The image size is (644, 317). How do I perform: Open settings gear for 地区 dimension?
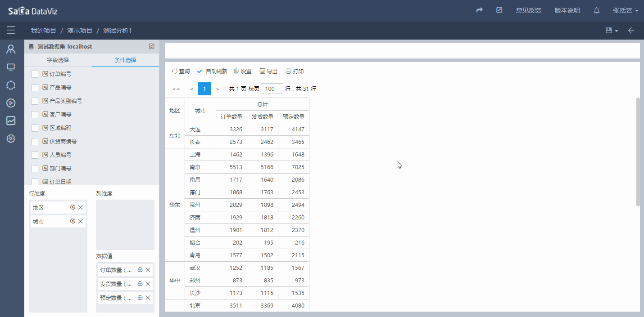point(73,207)
